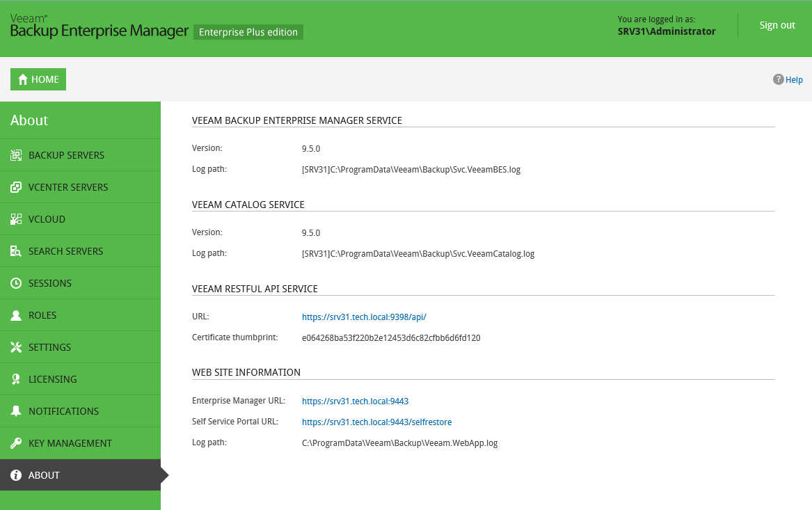This screenshot has width=812, height=510.
Task: Click Enterprise Manager Service version 9.5.0
Action: [311, 149]
